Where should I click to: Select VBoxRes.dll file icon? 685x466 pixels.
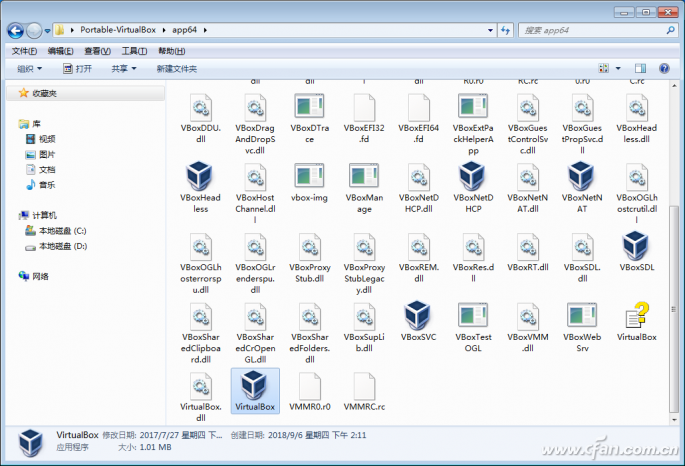coord(473,247)
